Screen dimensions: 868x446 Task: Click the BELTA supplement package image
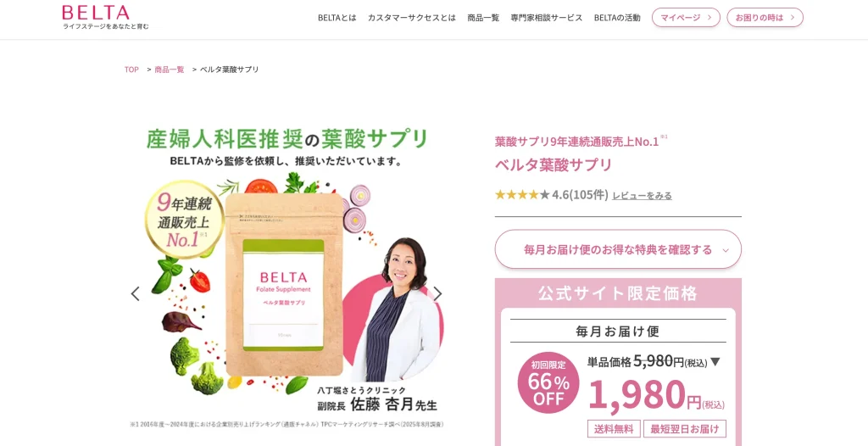point(284,284)
